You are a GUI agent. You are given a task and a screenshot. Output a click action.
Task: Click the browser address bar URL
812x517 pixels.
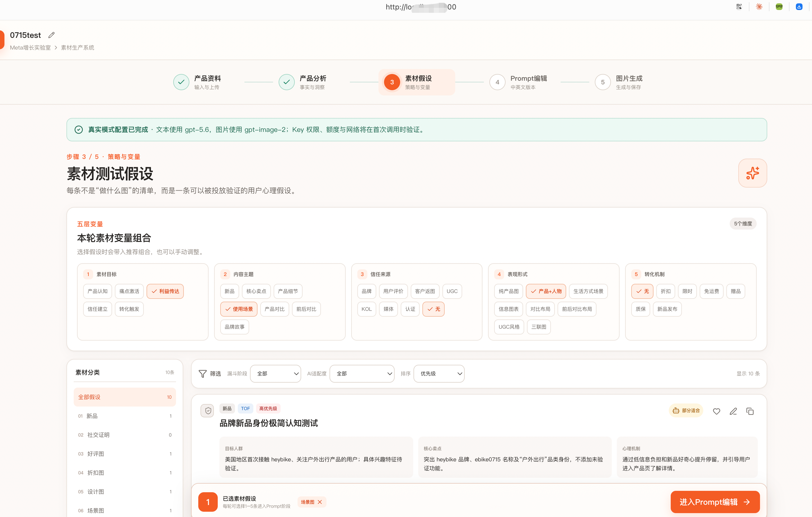point(421,7)
